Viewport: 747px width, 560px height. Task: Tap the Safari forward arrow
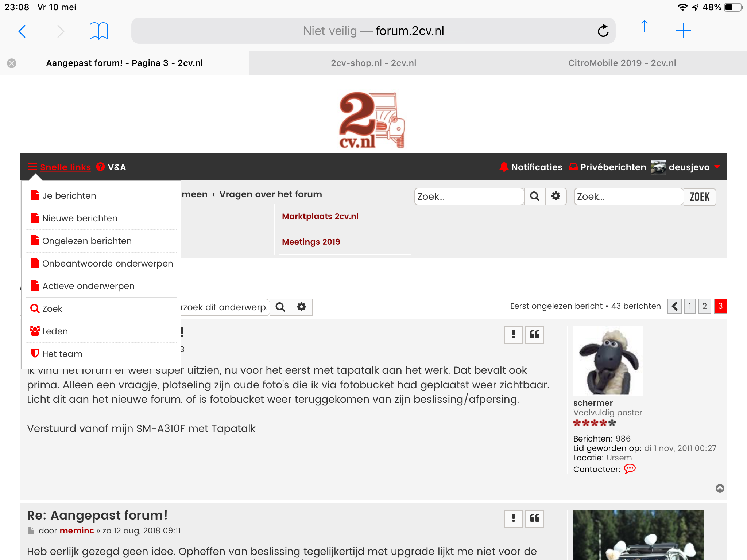61,31
